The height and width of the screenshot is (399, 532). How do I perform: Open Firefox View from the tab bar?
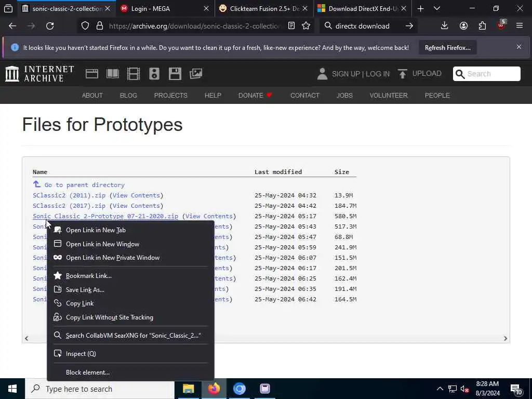click(x=8, y=8)
